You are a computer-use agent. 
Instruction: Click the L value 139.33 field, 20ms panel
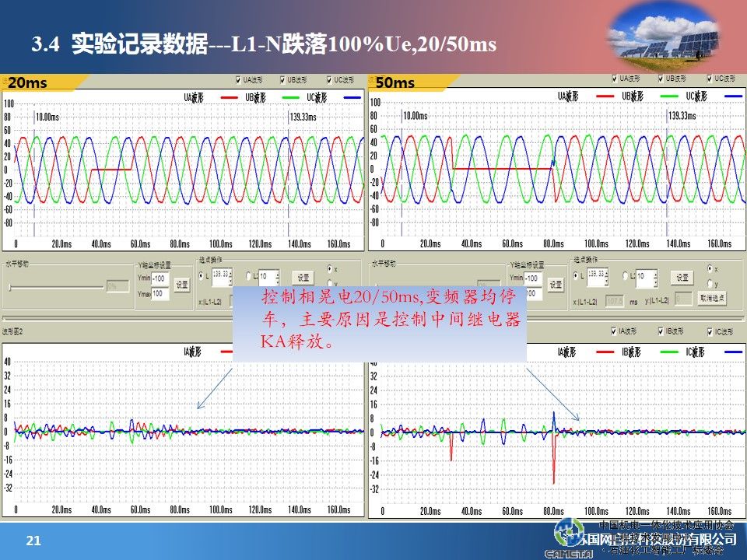click(x=220, y=277)
